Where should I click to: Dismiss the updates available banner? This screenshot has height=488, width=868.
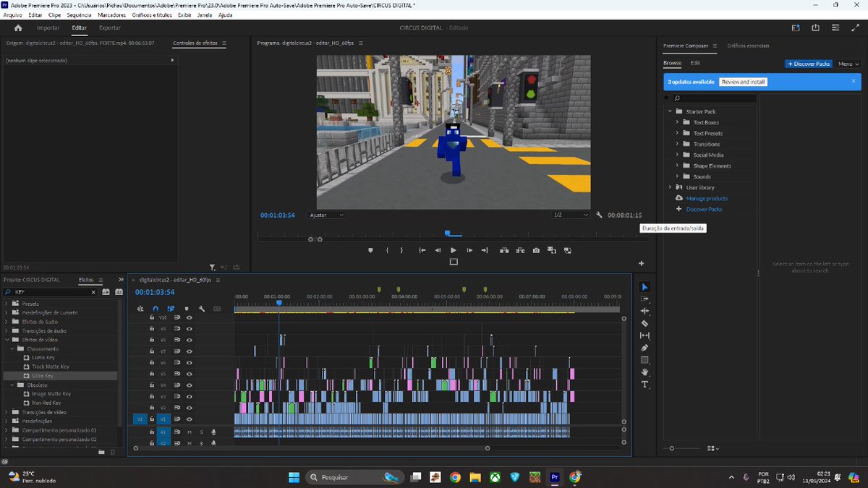853,82
